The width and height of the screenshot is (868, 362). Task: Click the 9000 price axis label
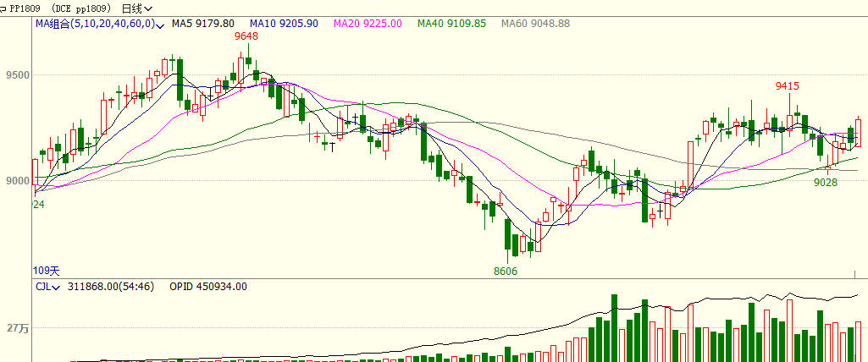[16, 181]
